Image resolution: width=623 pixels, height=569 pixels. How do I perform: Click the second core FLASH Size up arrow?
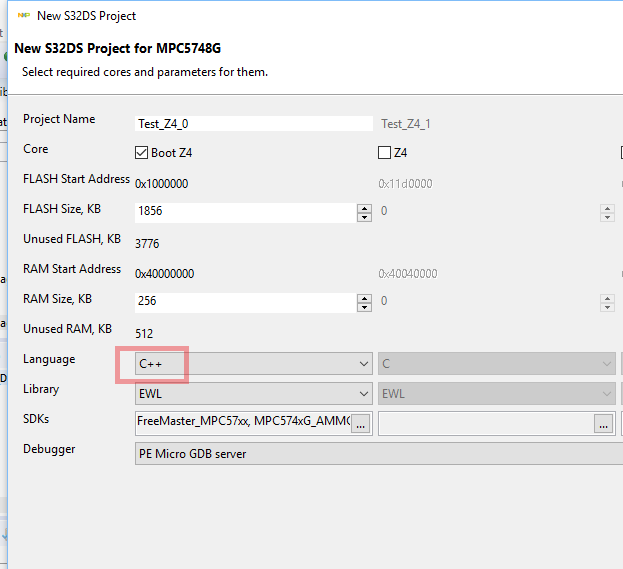(x=607, y=208)
